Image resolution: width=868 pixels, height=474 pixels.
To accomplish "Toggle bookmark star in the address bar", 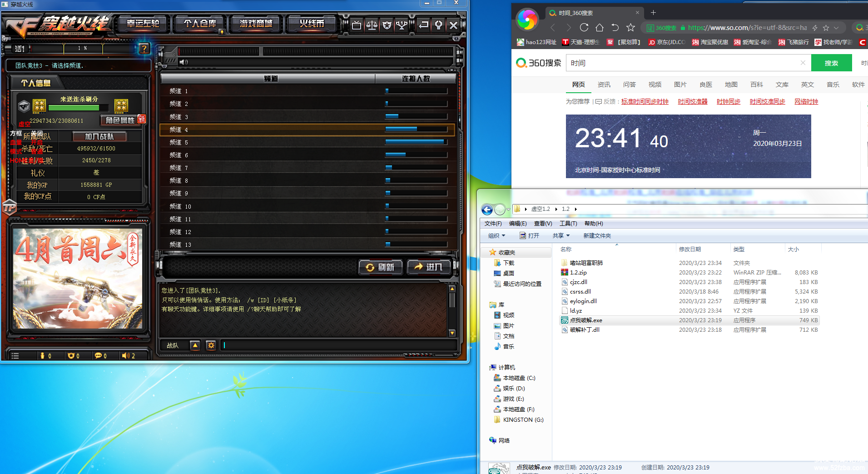I will pos(826,28).
